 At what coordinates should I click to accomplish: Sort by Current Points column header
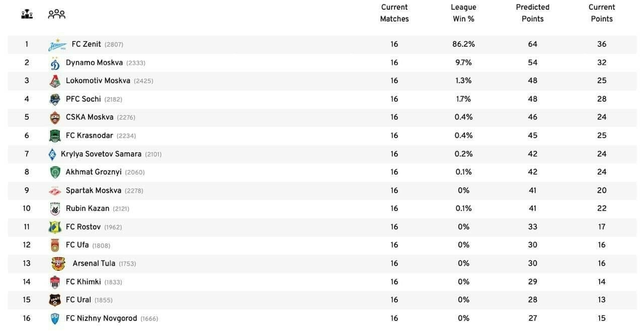(602, 13)
